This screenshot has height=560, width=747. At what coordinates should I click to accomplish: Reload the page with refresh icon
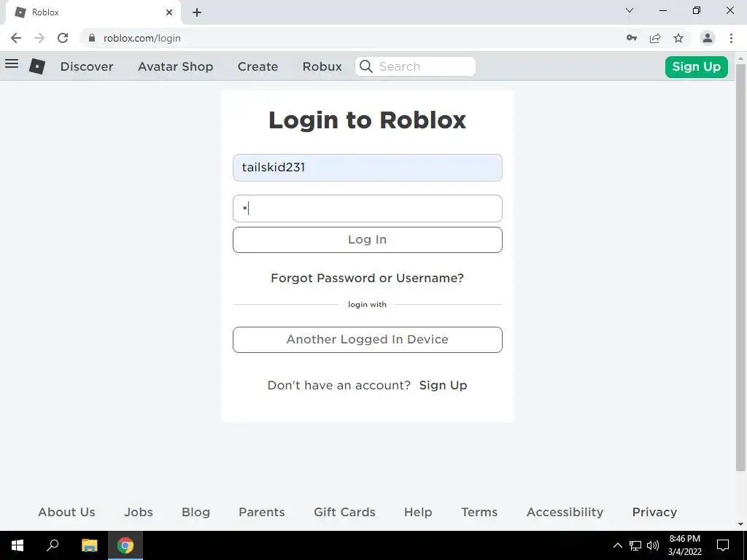pos(63,38)
